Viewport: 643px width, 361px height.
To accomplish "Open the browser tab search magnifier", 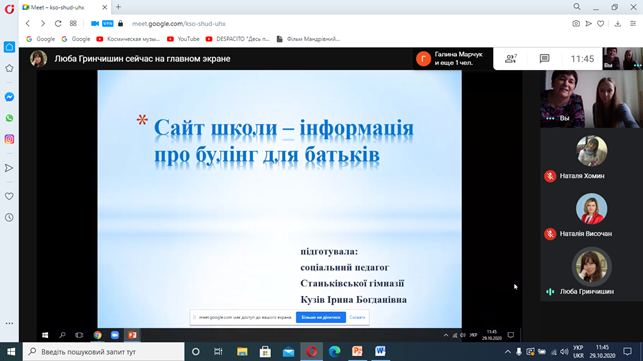I will click(577, 7).
